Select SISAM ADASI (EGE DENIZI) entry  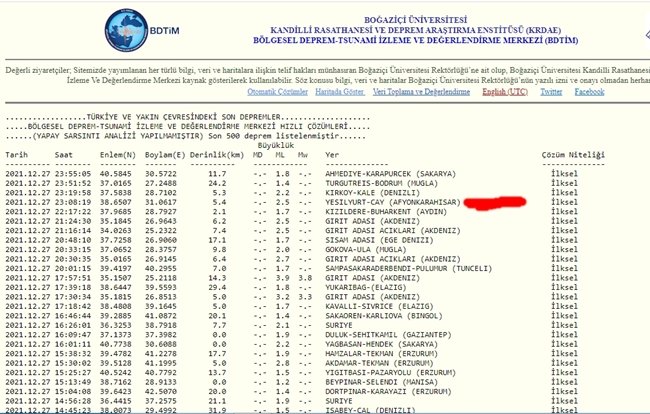[x=379, y=240]
